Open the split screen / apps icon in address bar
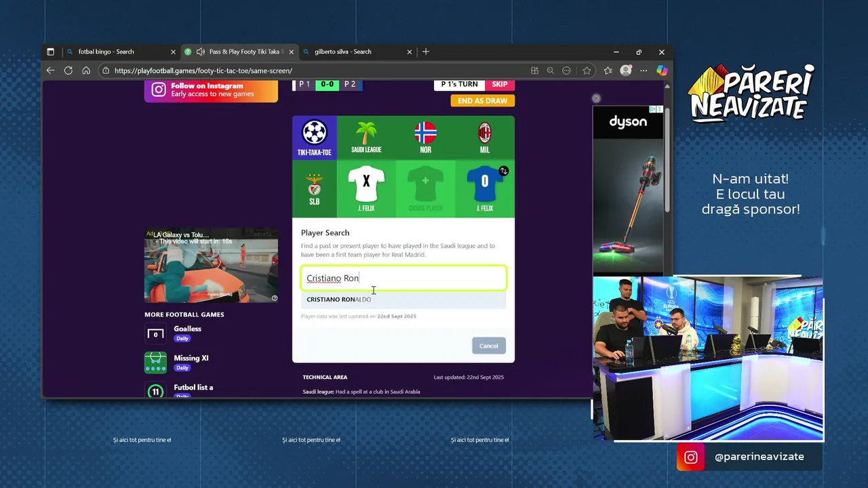This screenshot has width=868, height=488. click(534, 70)
